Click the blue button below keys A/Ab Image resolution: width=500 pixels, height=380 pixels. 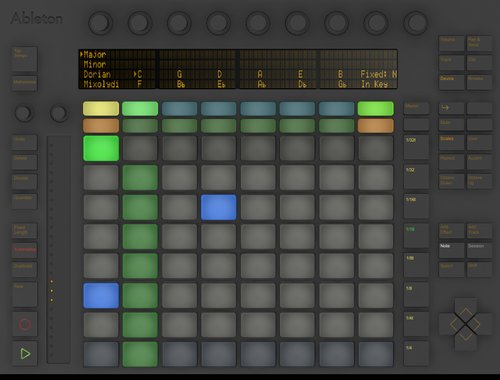point(258,109)
